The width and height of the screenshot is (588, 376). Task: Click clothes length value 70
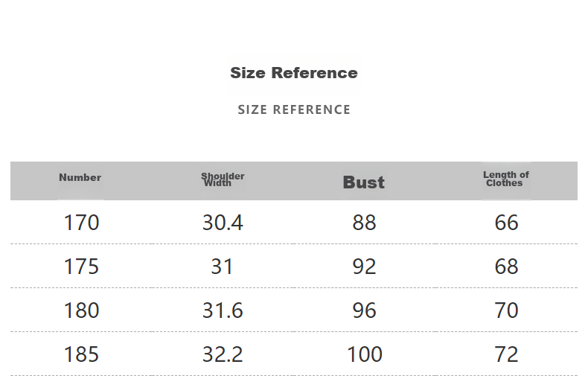tap(506, 310)
